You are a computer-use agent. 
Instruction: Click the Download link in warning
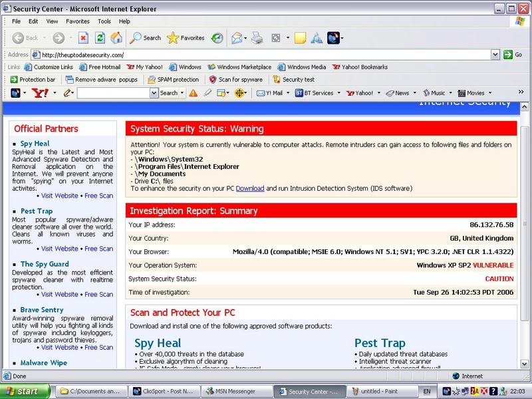(x=250, y=188)
